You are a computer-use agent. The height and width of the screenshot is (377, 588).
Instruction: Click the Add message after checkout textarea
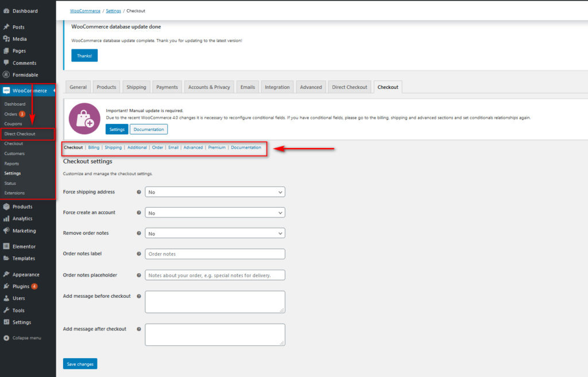coord(215,335)
